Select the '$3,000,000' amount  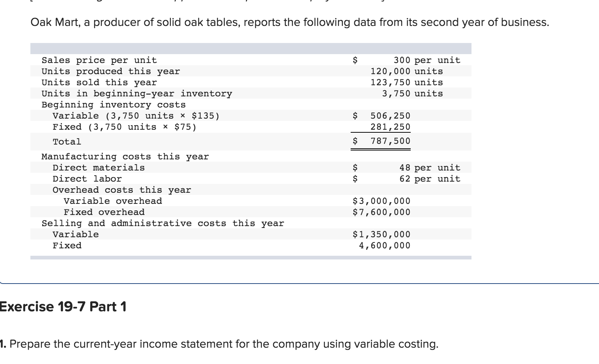(x=381, y=201)
